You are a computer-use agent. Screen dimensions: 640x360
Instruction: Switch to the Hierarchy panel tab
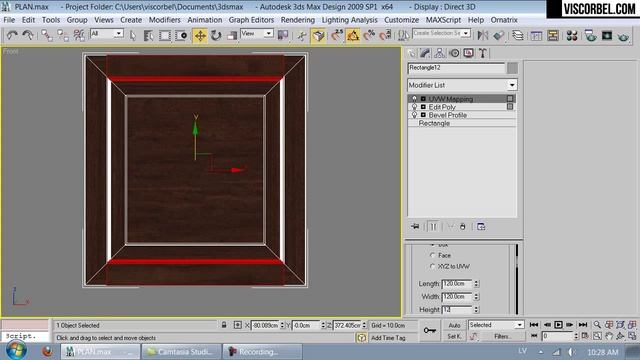(440, 53)
